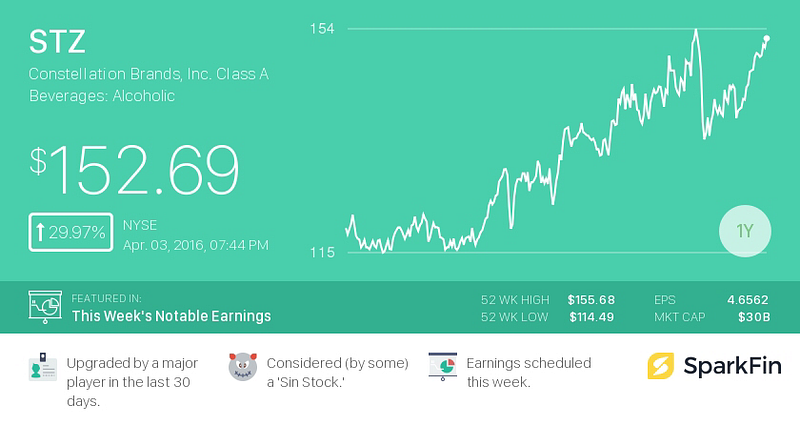Image resolution: width=800 pixels, height=429 pixels.
Task: Click the 52 WK HIGH value $155.68
Action: (591, 300)
